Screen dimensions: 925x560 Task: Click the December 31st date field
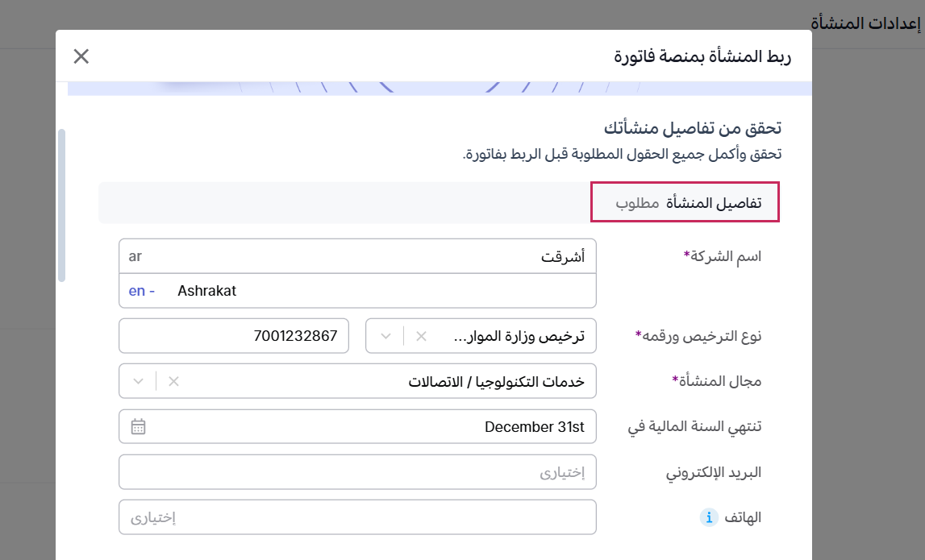371,427
